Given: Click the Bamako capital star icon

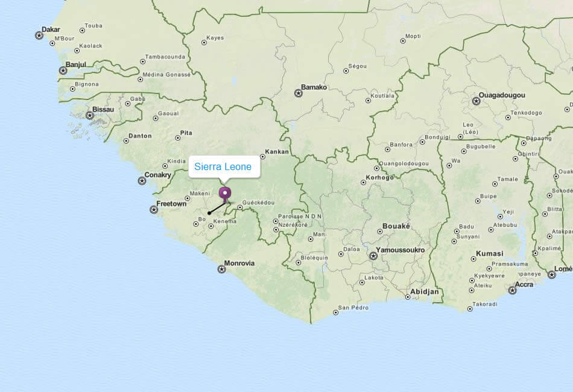Looking at the screenshot, I should click(298, 93).
